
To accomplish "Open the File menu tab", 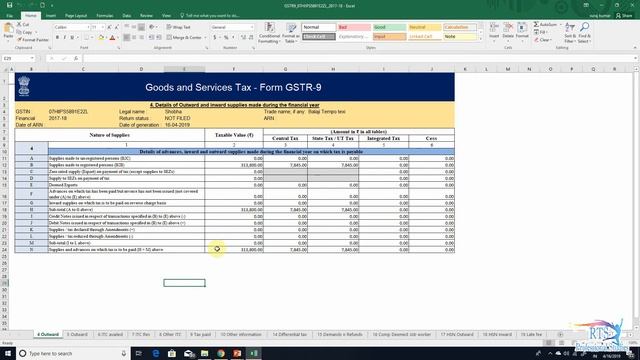I will tap(10, 16).
